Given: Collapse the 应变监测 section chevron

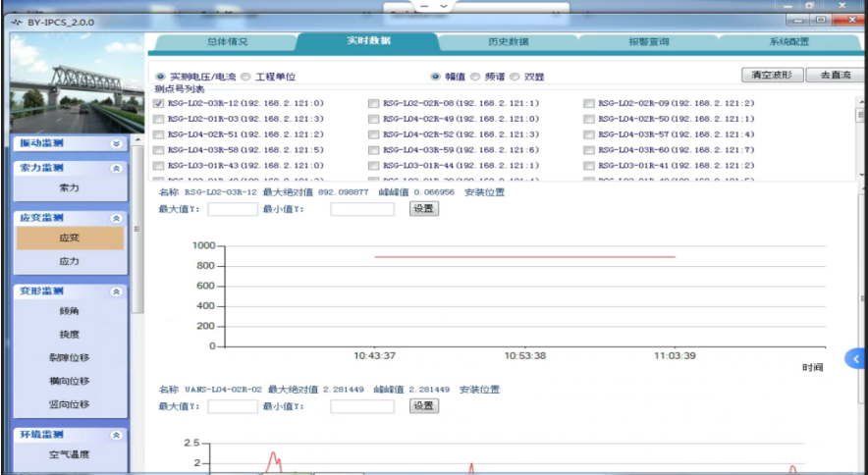Looking at the screenshot, I should tap(116, 218).
